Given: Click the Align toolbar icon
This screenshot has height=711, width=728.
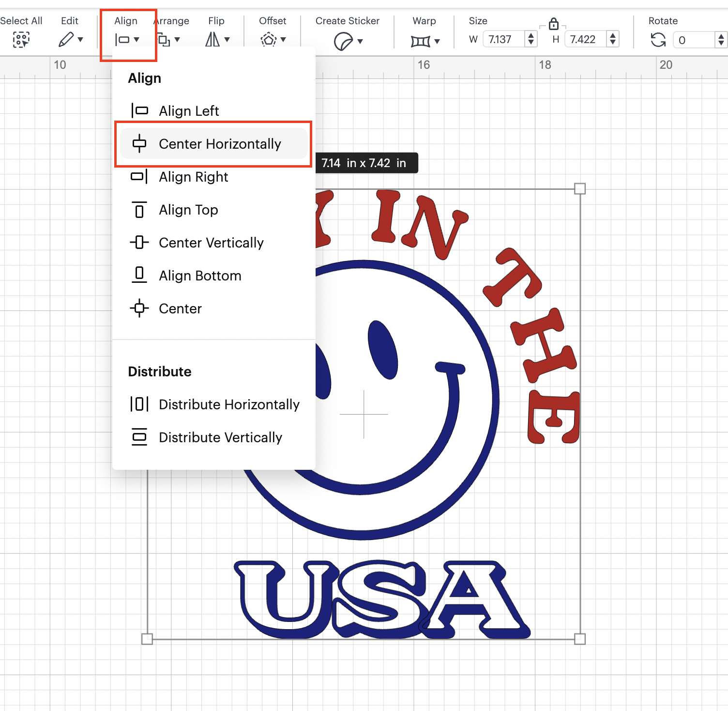Looking at the screenshot, I should tap(122, 40).
